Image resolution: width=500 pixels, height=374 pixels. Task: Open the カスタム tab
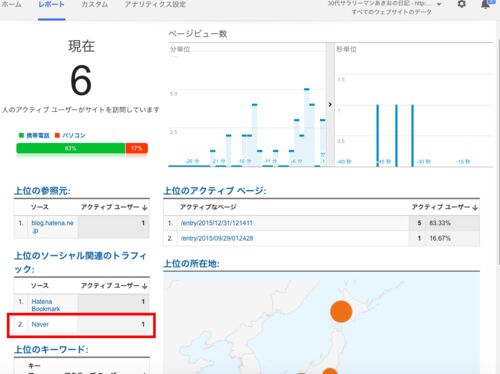coord(95,4)
